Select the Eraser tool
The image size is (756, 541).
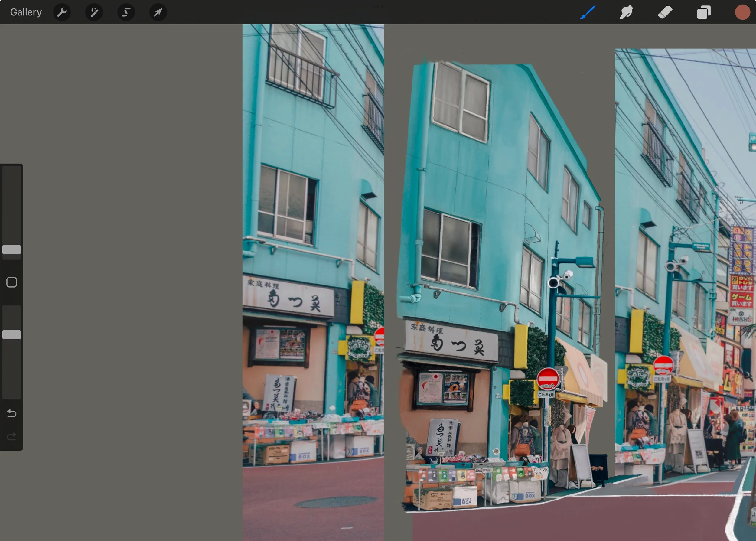coord(665,12)
